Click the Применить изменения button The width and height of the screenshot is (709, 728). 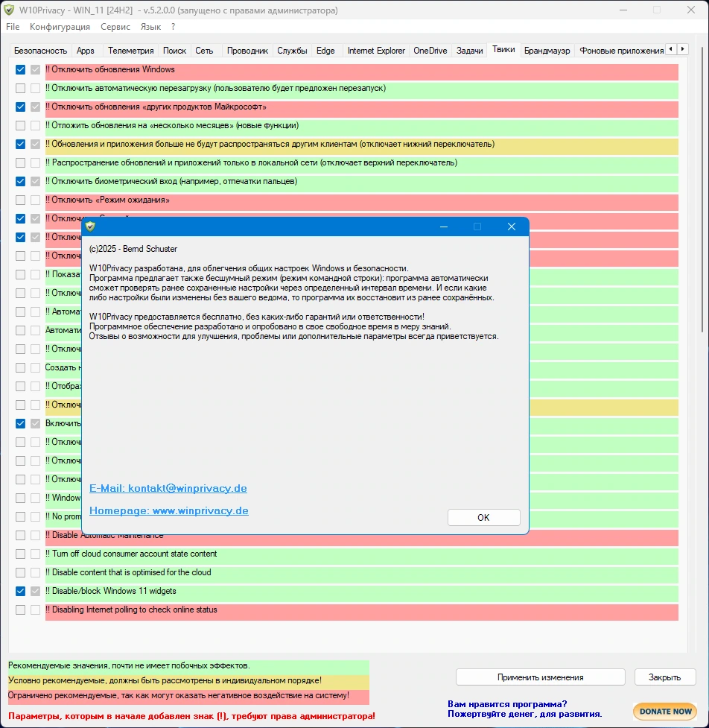pyautogui.click(x=541, y=677)
